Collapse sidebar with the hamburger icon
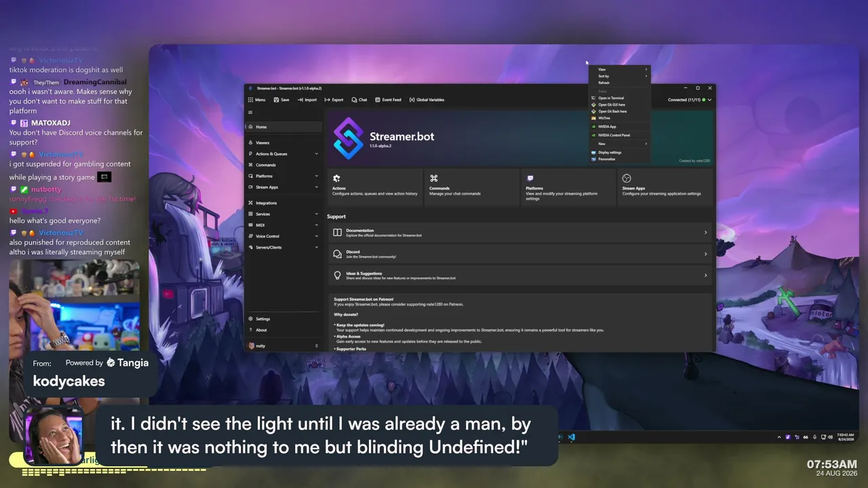 250,113
